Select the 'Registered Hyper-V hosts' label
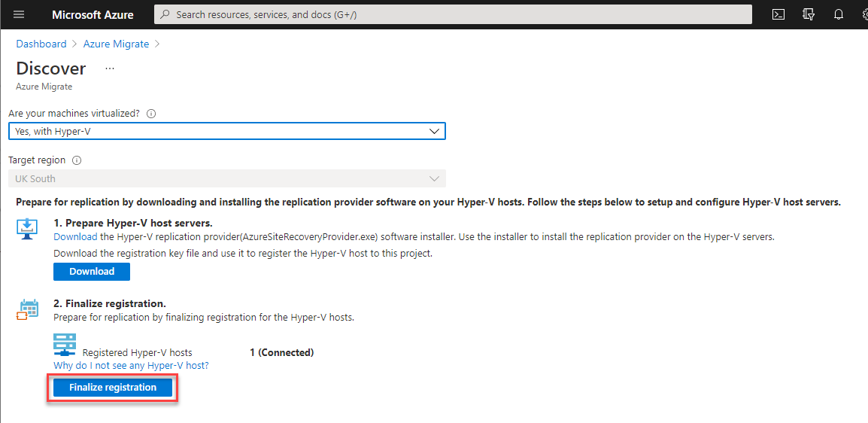868x423 pixels. pos(138,353)
